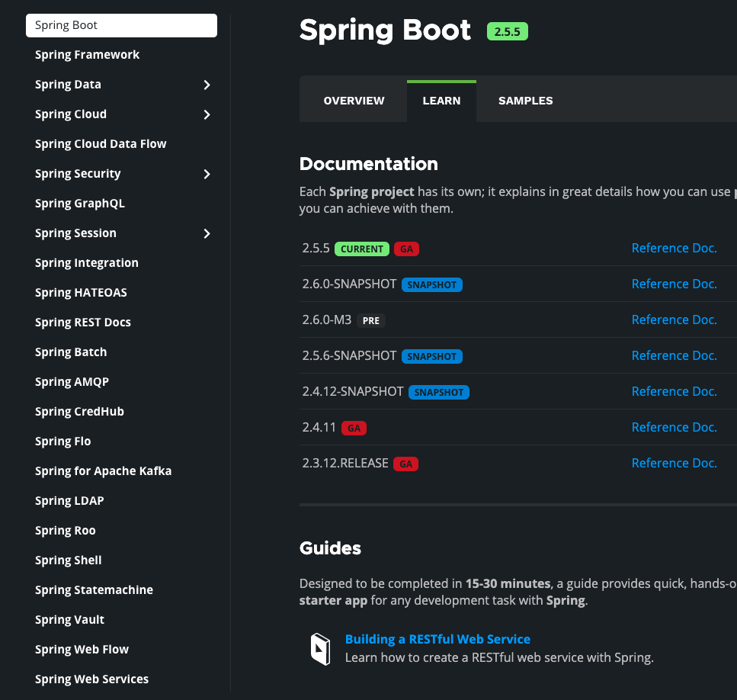The width and height of the screenshot is (737, 700).
Task: Select Spring Boot in the sidebar
Action: [x=121, y=25]
